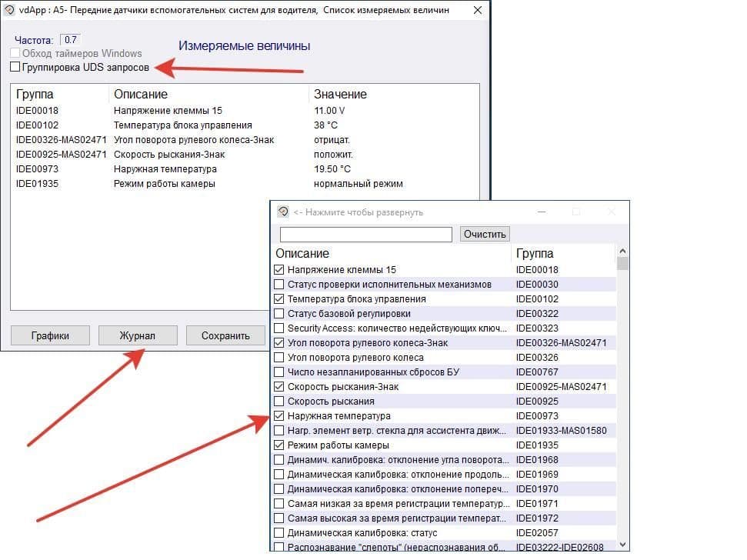
Task: Click the value '19.50 °C'
Action: coord(332,169)
